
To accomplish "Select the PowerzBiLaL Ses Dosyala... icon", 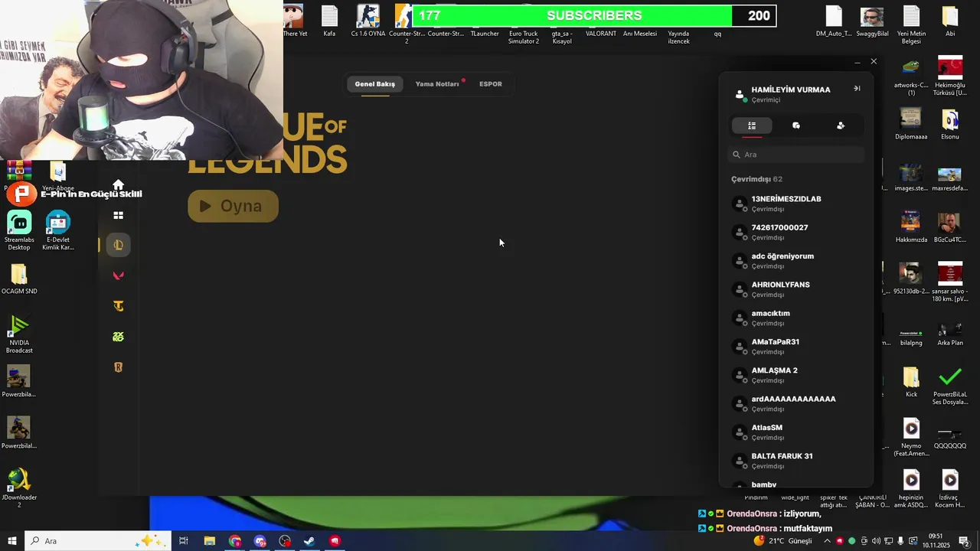I will pyautogui.click(x=950, y=386).
